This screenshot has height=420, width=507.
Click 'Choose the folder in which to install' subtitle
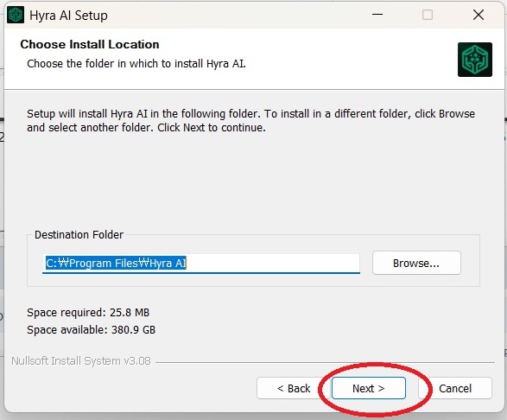pyautogui.click(x=136, y=63)
